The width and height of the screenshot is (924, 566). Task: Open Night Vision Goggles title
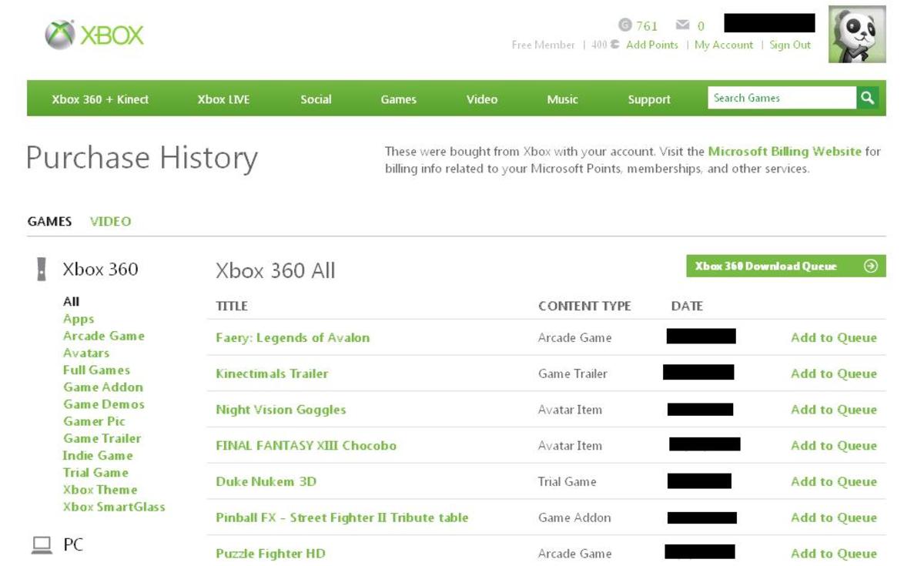tap(281, 410)
